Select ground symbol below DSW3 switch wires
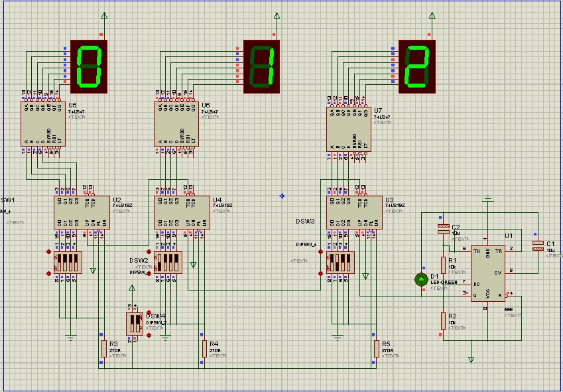 coord(338,338)
